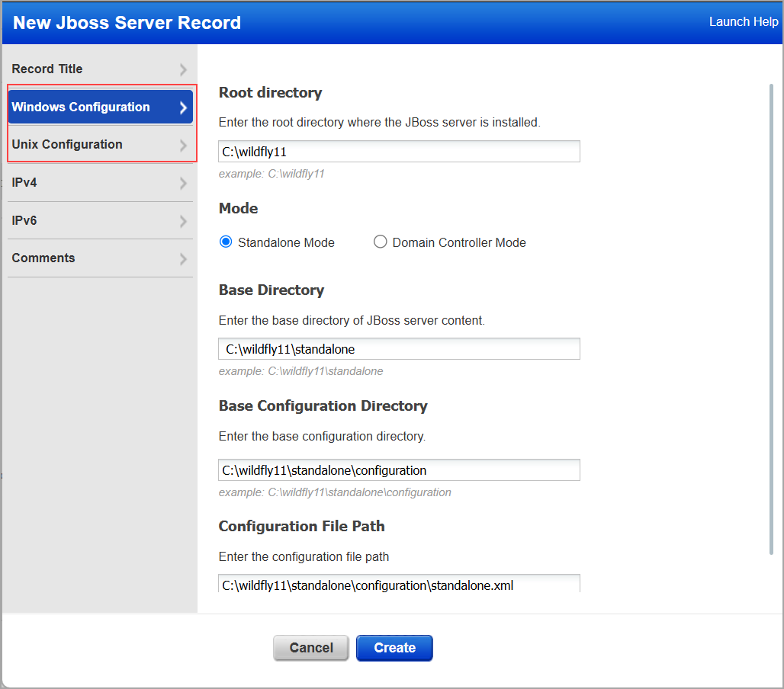Select Domain Controller Mode

[380, 242]
